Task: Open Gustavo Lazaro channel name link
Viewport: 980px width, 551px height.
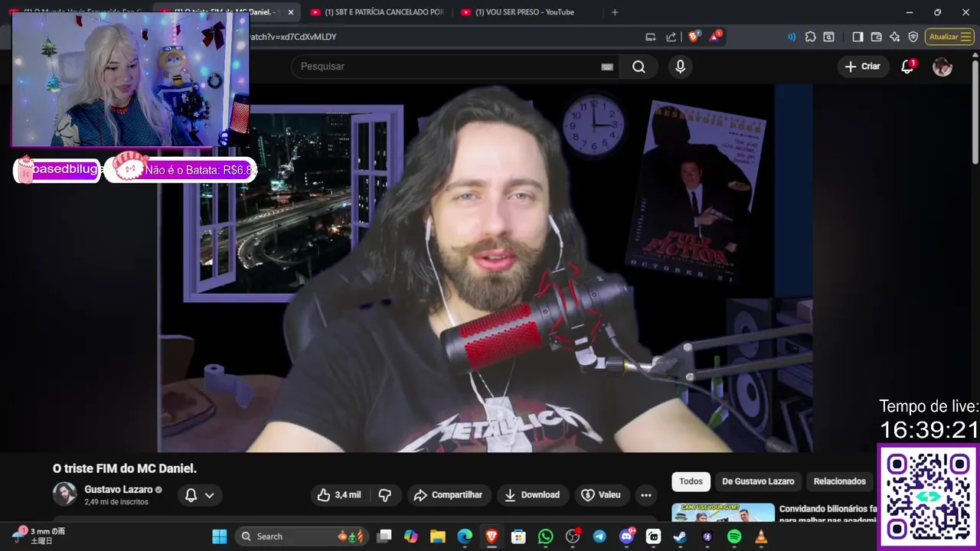Action: [119, 490]
